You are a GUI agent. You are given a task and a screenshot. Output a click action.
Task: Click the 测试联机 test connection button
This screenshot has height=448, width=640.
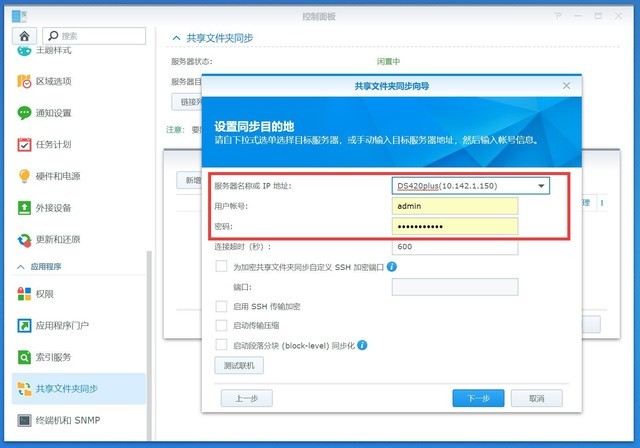(x=239, y=365)
